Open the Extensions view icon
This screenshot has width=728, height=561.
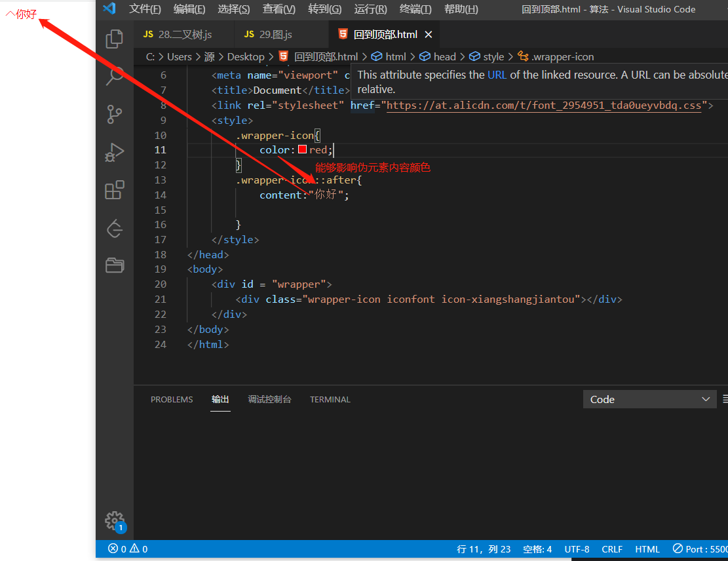(x=114, y=190)
